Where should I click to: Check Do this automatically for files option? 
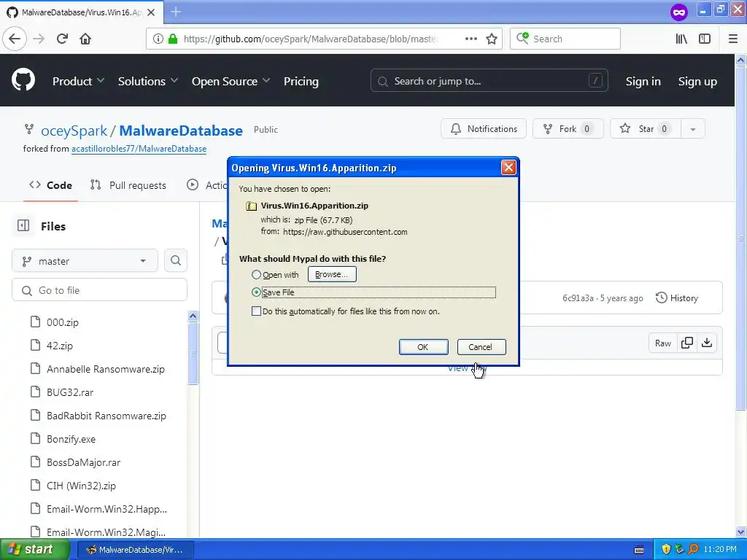coord(256,311)
